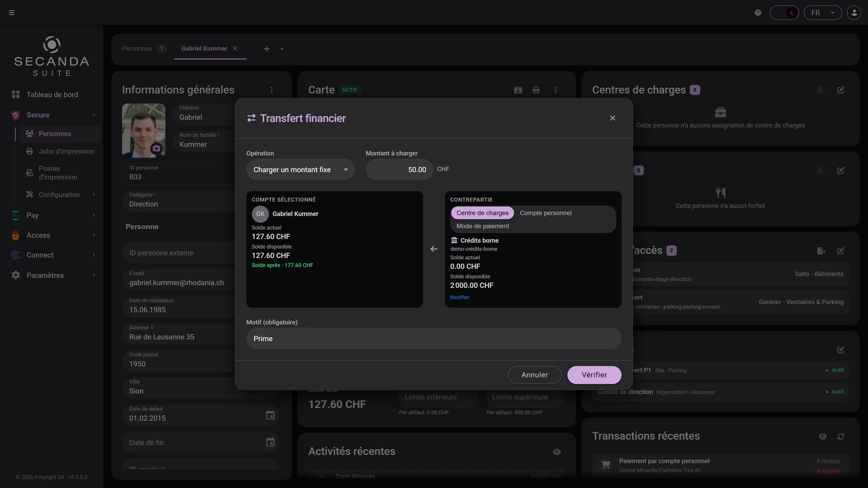This screenshot has width=868, height=488.
Task: Close the Transfert financier dialog
Action: tap(613, 118)
